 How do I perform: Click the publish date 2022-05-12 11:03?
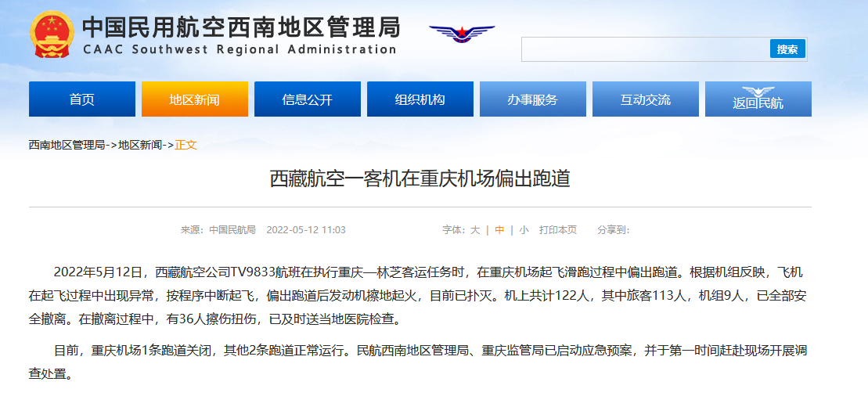[x=306, y=230]
